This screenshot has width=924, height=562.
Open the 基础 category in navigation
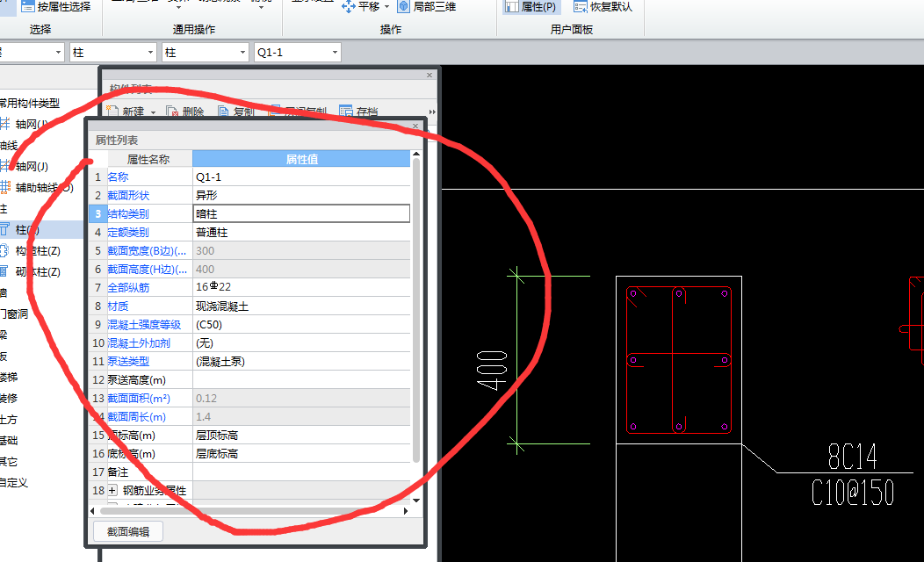pos(9,440)
